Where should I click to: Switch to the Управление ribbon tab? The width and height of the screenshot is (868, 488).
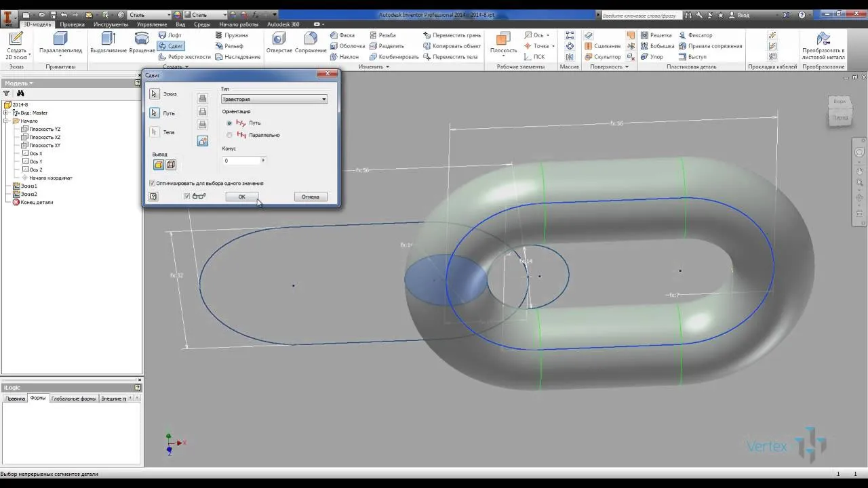coord(152,24)
